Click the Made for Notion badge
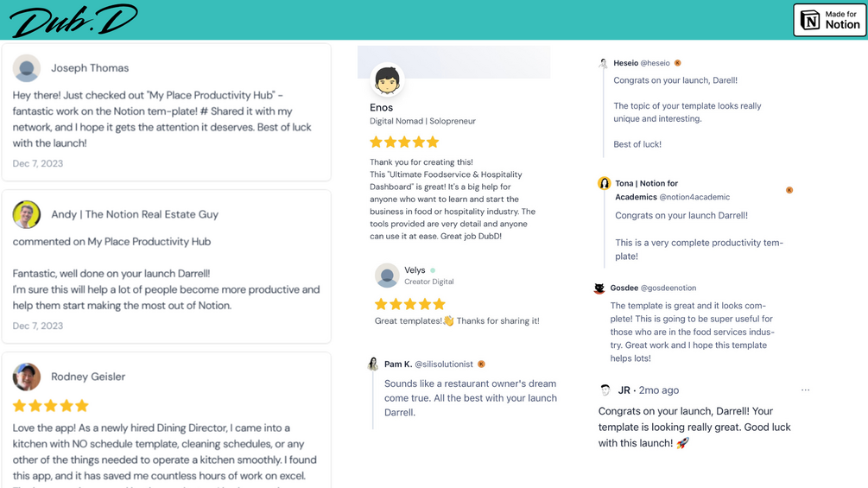This screenshot has width=868, height=488. tap(829, 20)
